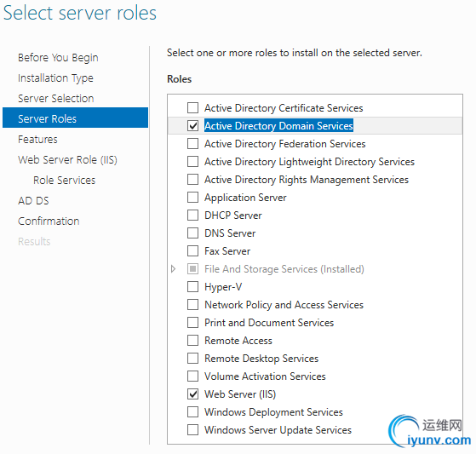Click the Hyper-V role name
Viewport: 476px width, 454px height.
click(223, 287)
